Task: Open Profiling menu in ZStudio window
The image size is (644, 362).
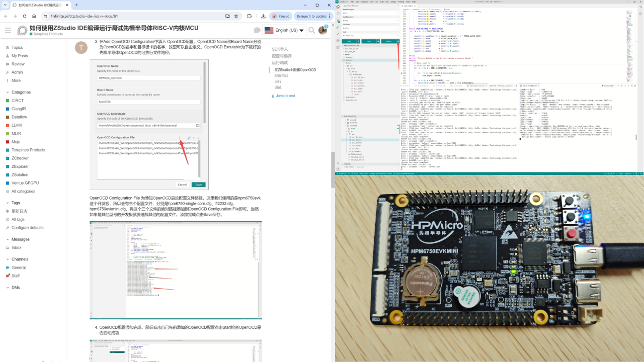Action: [x=400, y=2]
